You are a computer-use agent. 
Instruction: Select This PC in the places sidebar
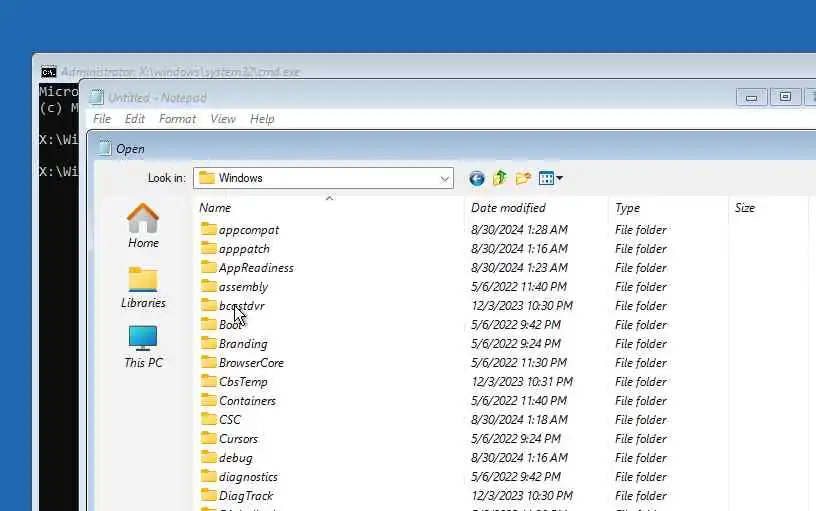pos(143,347)
